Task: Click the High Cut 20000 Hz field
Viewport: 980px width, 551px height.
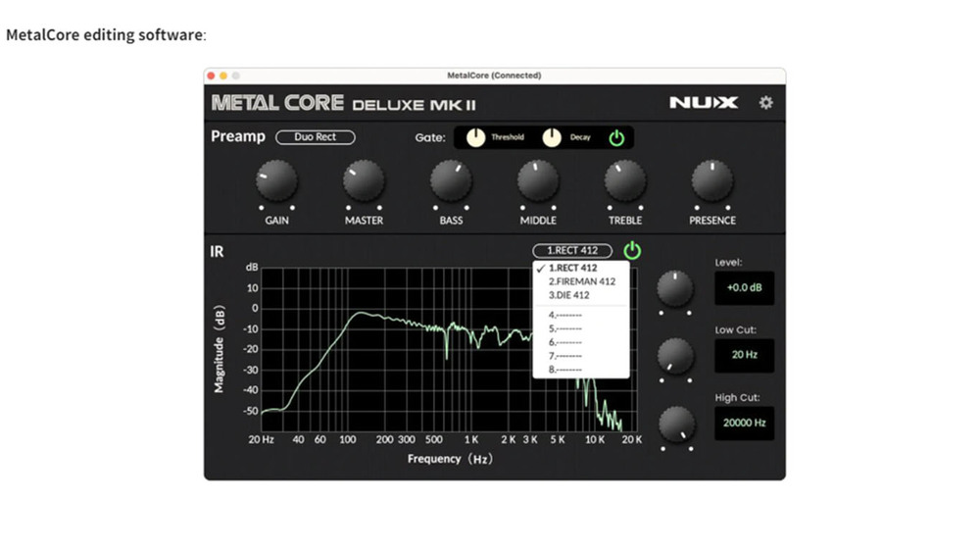Action: click(744, 423)
